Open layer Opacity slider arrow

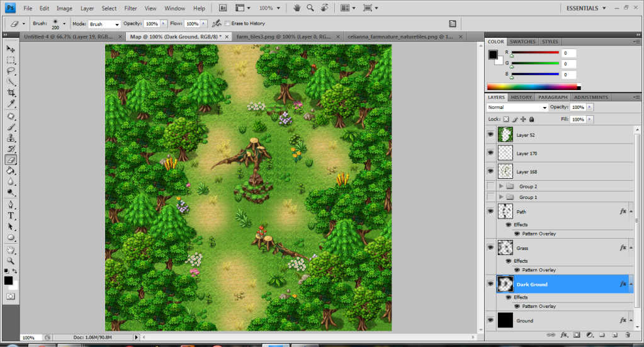(x=590, y=107)
